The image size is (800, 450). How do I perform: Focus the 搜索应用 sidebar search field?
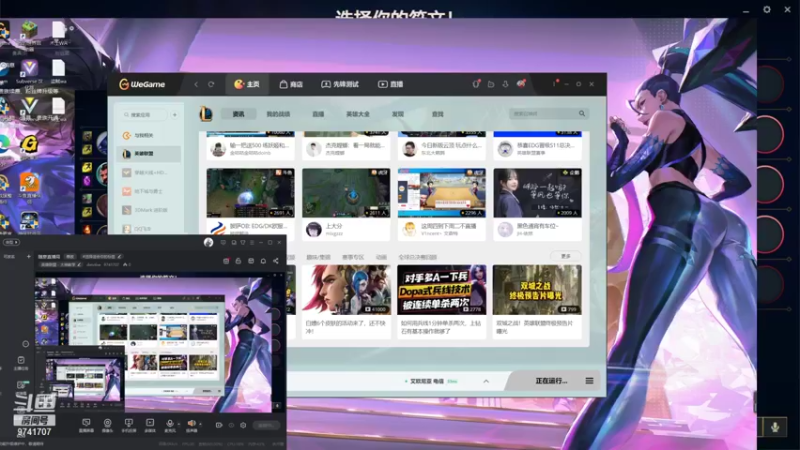(x=144, y=115)
